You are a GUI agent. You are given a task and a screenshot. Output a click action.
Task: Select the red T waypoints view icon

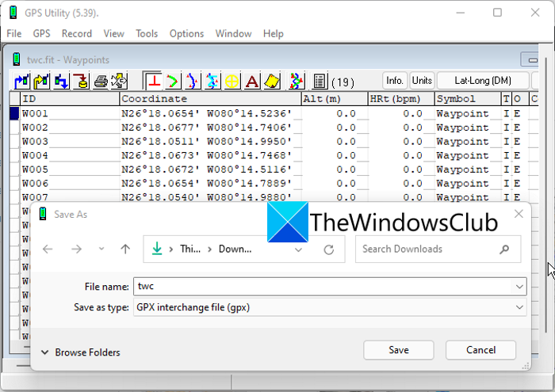(154, 81)
